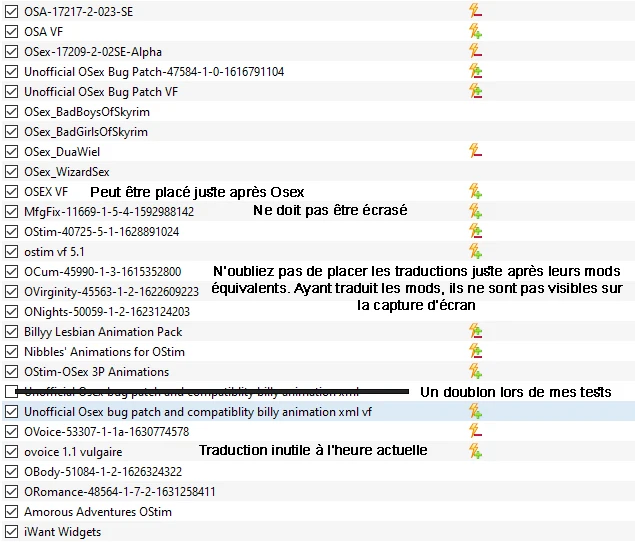Select the MfgFix-11669-1-5-4-1592988142 mod name
The image size is (635, 542).
(x=109, y=212)
